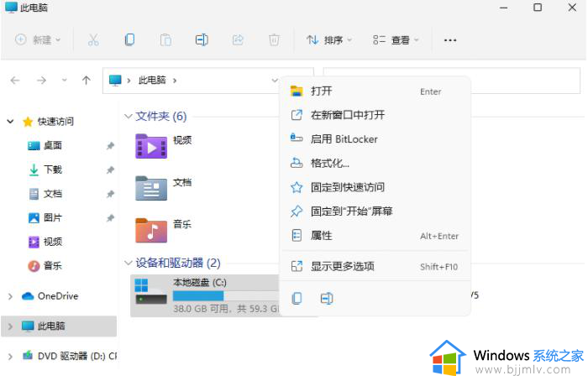Choose 格式化... in context menu
This screenshot has height=381, width=588.
tap(375, 163)
